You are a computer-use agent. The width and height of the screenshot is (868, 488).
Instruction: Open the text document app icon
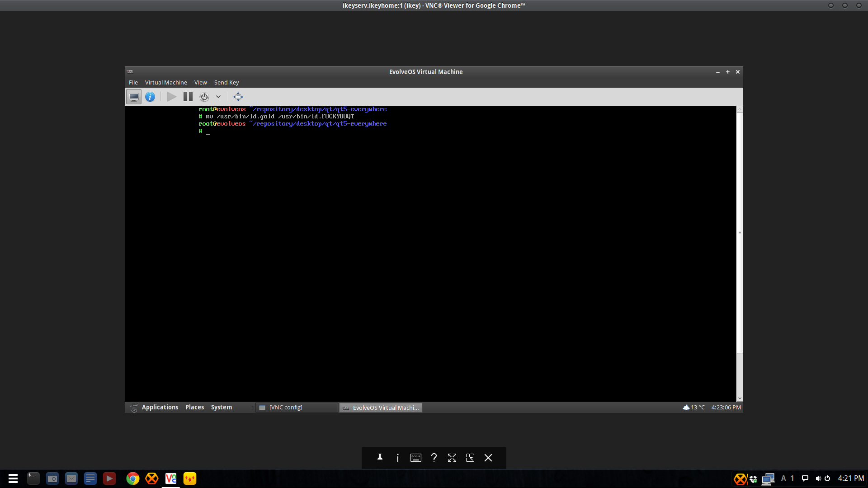coord(90,479)
